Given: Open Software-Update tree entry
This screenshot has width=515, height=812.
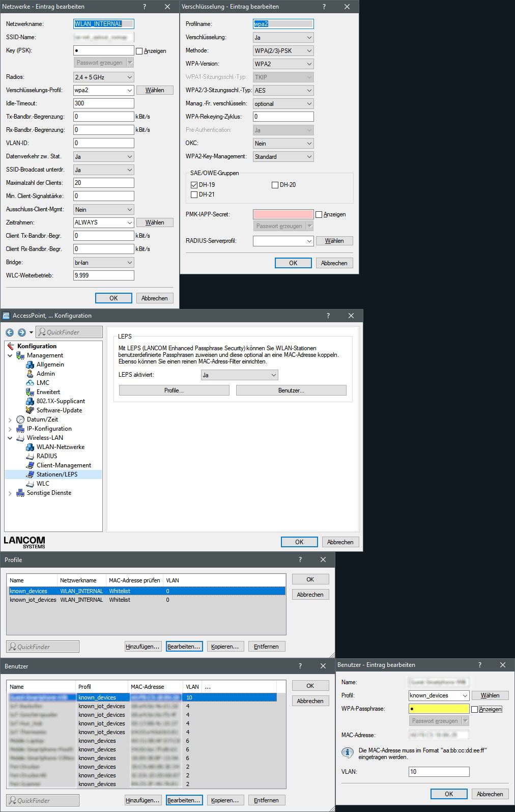Looking at the screenshot, I should pyautogui.click(x=59, y=410).
